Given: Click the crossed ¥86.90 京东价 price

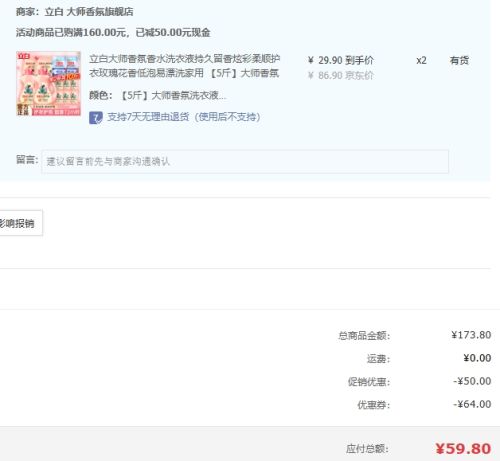Looking at the screenshot, I should [x=341, y=76].
